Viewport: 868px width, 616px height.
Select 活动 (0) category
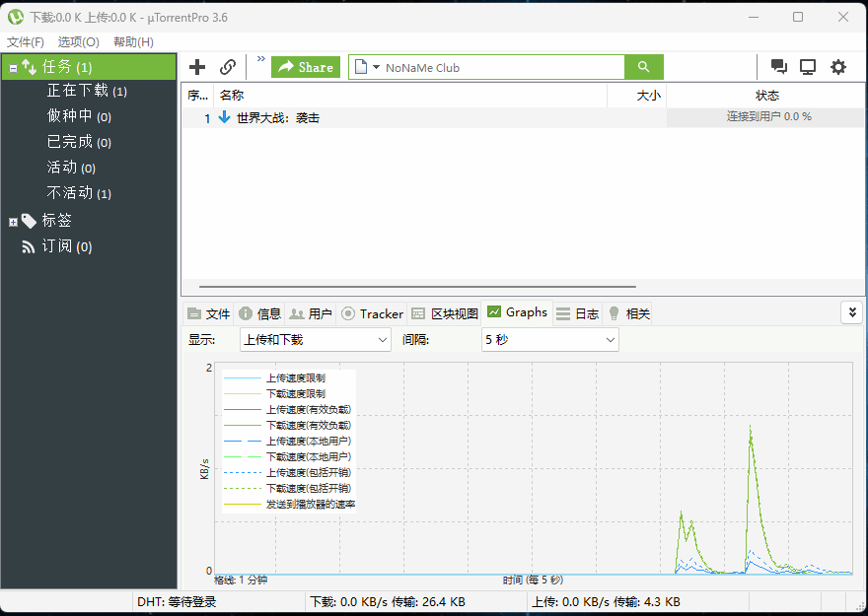[x=71, y=168]
